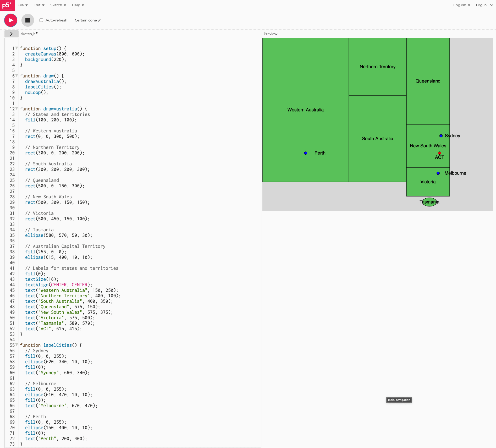Click the Certain cone sketch name
The width and height of the screenshot is (496, 448).
(86, 20)
